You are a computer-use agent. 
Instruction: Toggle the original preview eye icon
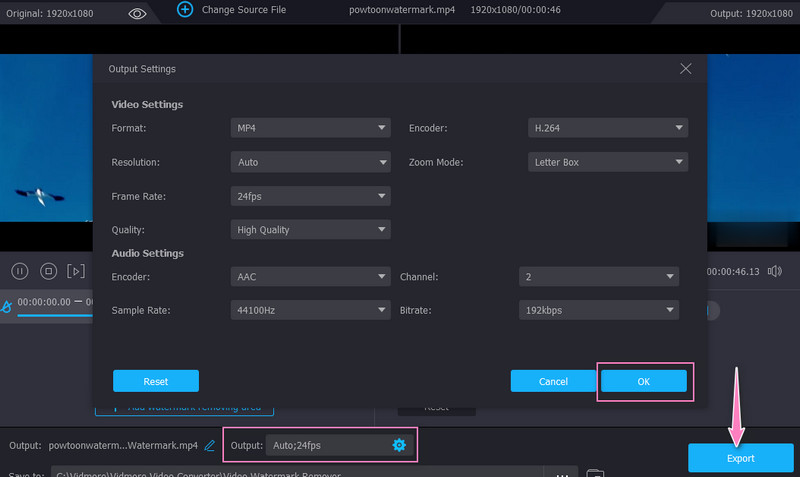tap(138, 13)
